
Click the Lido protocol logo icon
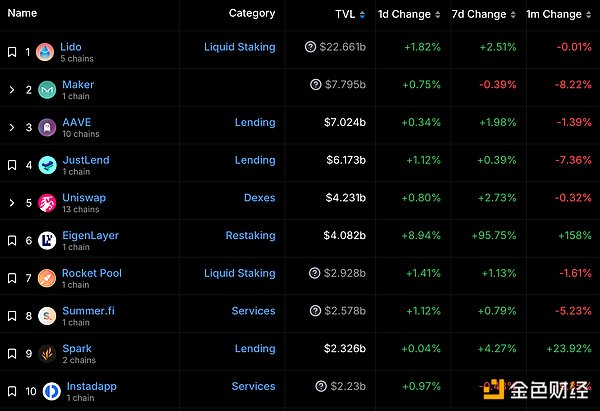click(x=46, y=52)
